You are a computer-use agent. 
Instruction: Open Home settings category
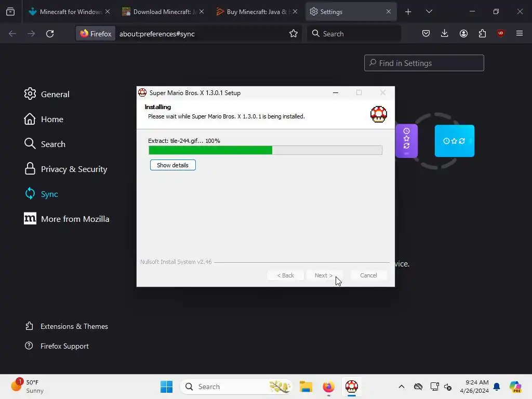[x=44, y=119]
